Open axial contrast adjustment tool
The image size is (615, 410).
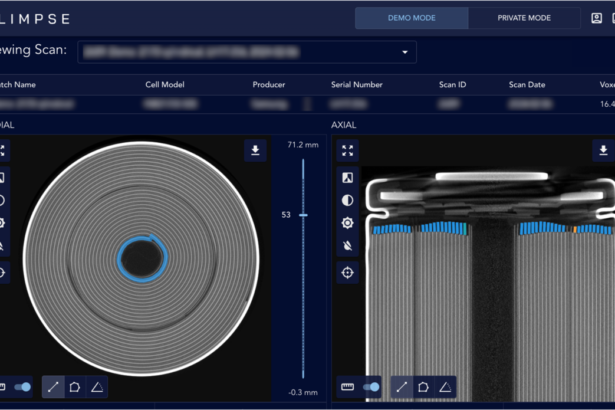347,199
